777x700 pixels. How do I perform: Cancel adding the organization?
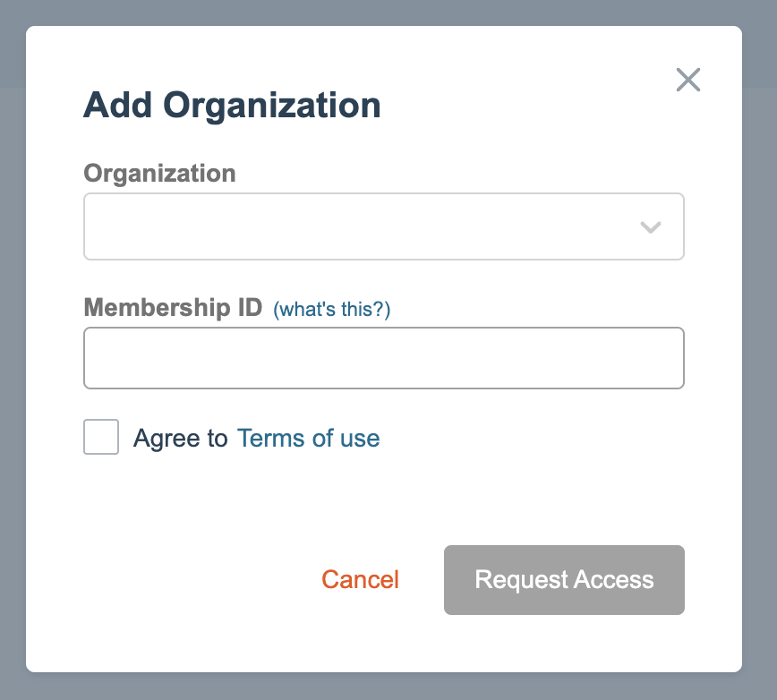360,579
